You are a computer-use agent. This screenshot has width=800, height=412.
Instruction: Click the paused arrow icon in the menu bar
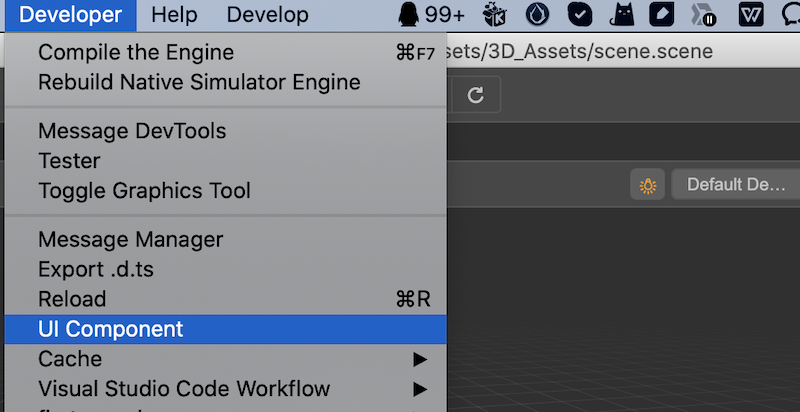tap(704, 15)
